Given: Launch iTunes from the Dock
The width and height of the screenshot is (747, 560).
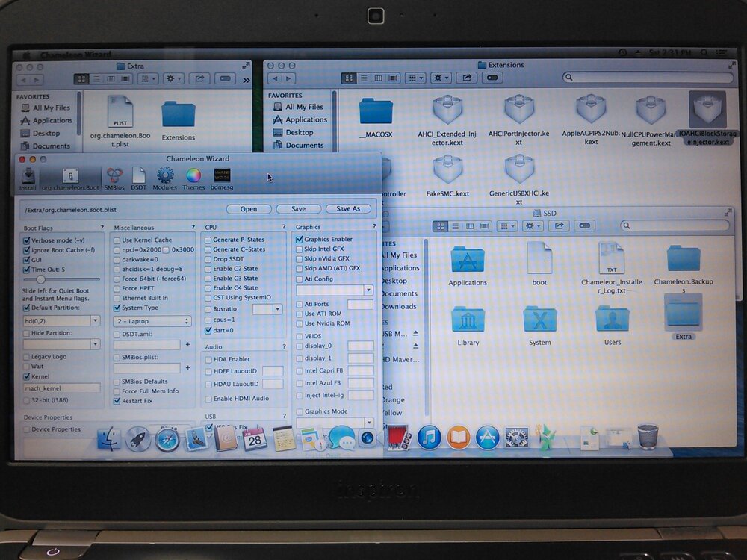Looking at the screenshot, I should pos(430,437).
